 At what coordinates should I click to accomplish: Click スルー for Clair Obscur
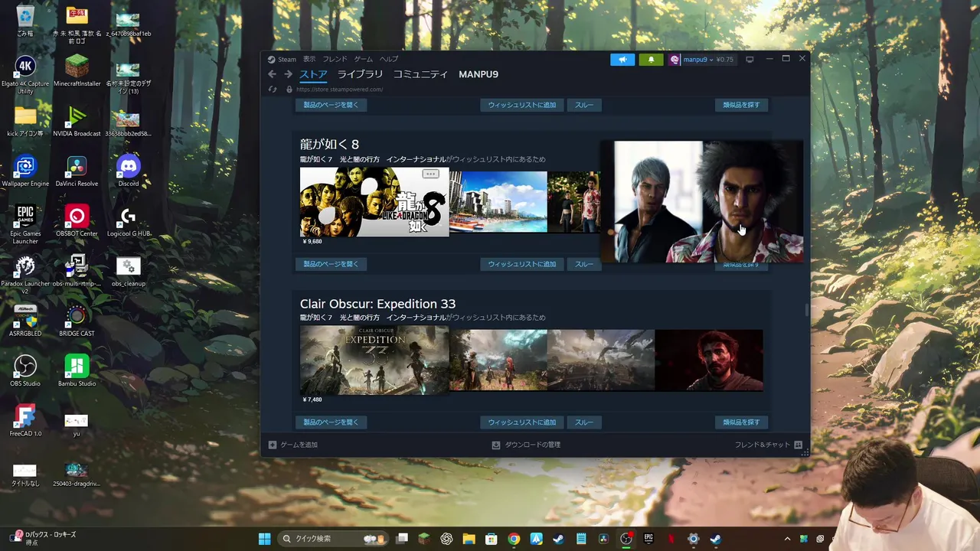(x=584, y=422)
